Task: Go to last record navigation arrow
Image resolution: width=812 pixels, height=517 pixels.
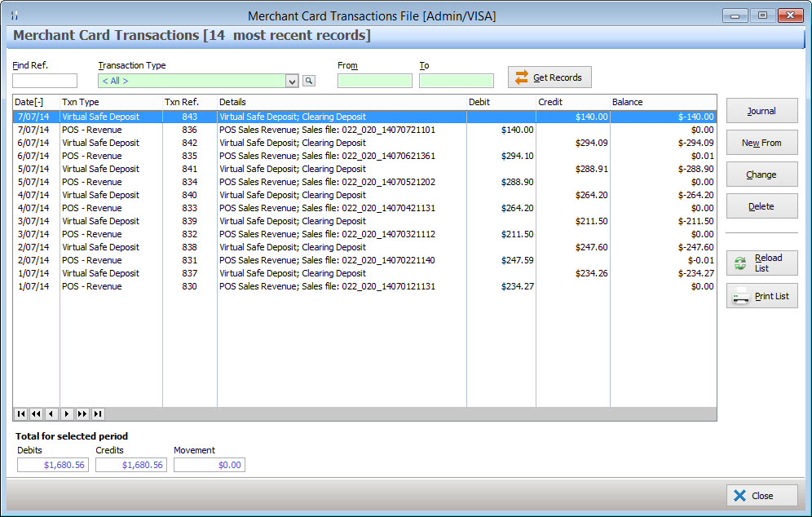Action: click(x=98, y=414)
